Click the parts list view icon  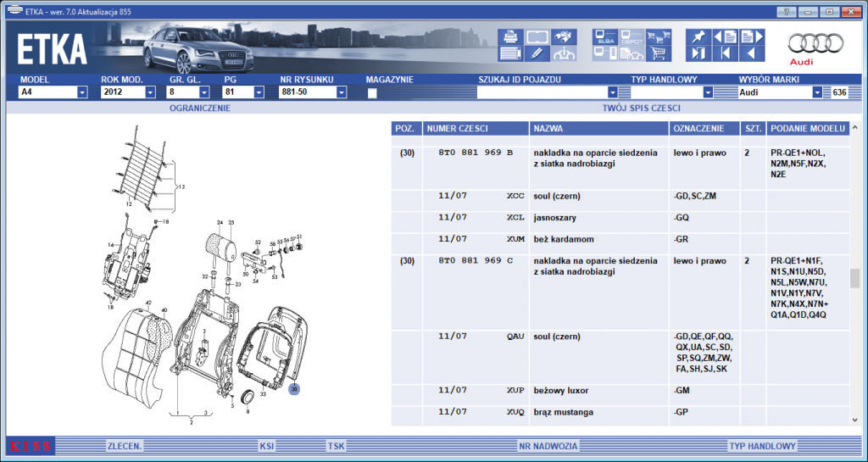[510, 53]
